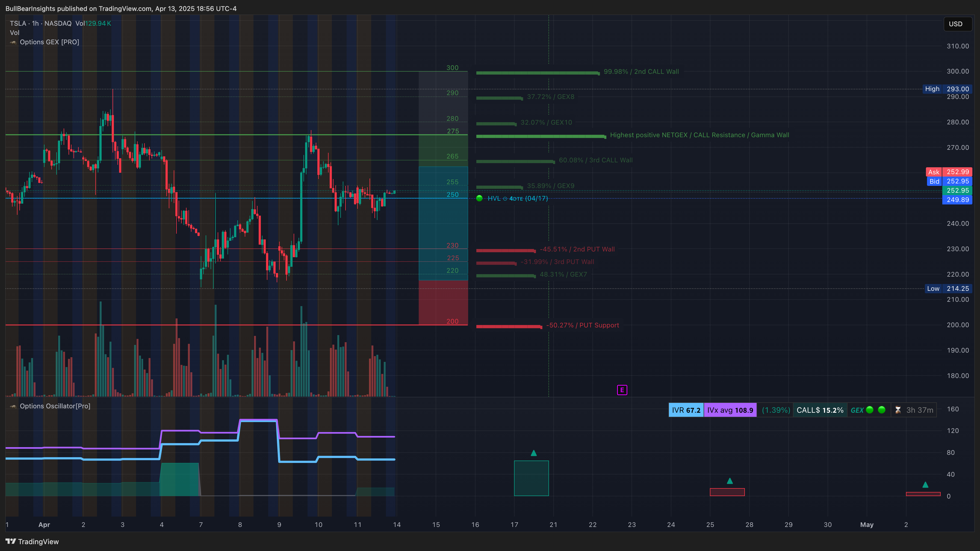Click the IVx avg 108.9 badge

pyautogui.click(x=730, y=410)
